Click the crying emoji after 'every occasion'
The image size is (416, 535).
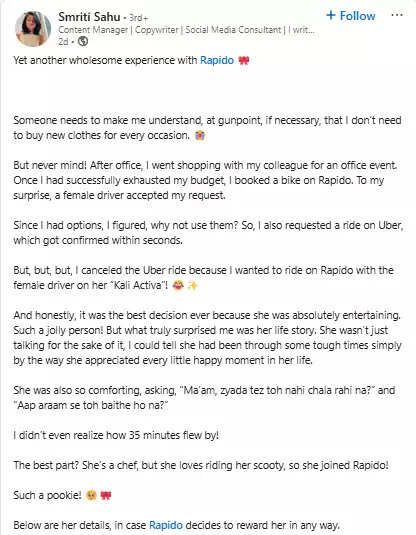(x=200, y=136)
